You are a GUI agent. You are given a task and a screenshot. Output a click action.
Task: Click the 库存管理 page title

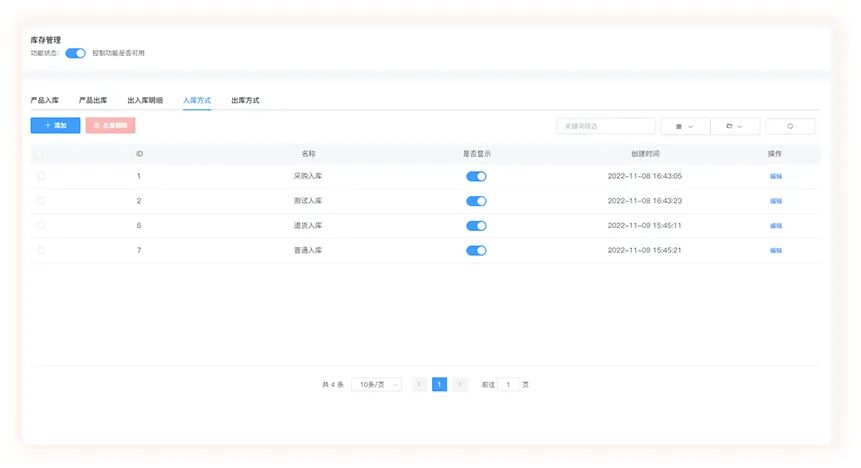[46, 40]
